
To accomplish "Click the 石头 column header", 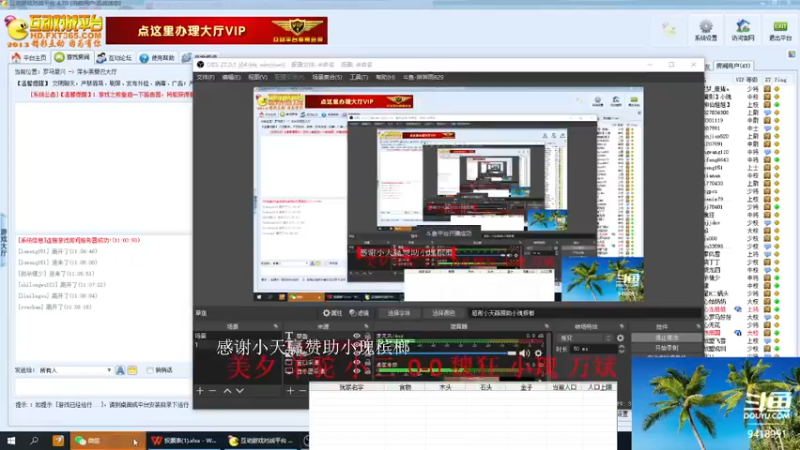I will (x=486, y=387).
